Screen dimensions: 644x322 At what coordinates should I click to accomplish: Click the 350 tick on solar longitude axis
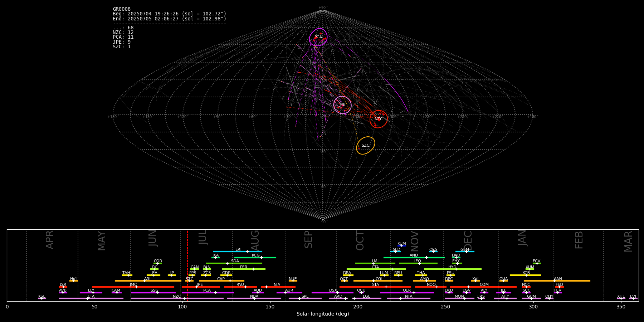pos(621,307)
